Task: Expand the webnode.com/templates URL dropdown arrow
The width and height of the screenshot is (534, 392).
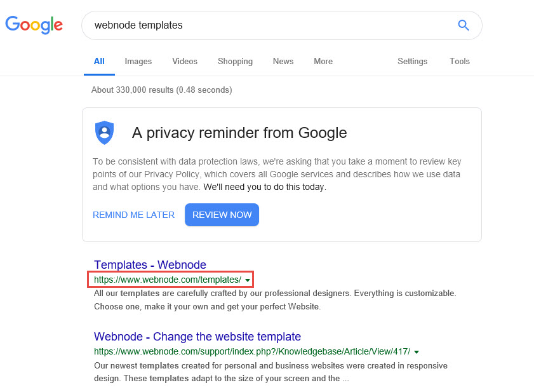Action: coord(248,280)
